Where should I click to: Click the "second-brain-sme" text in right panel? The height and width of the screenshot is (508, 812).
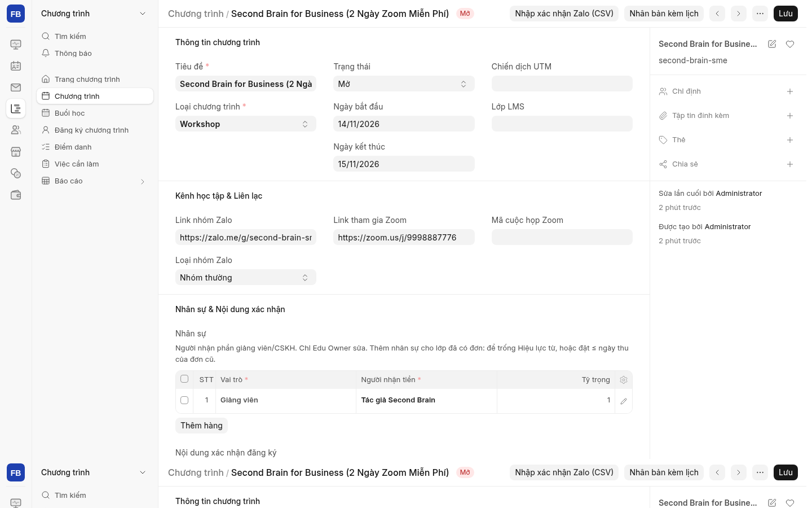[692, 60]
